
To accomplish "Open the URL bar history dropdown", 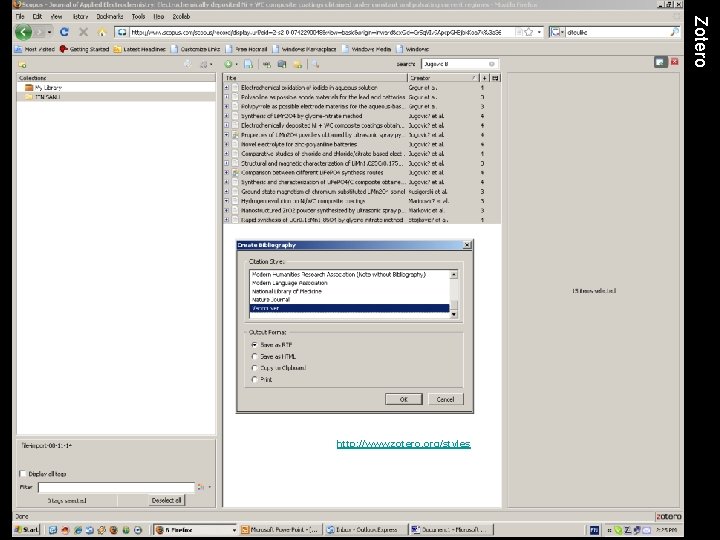I will pyautogui.click(x=539, y=32).
